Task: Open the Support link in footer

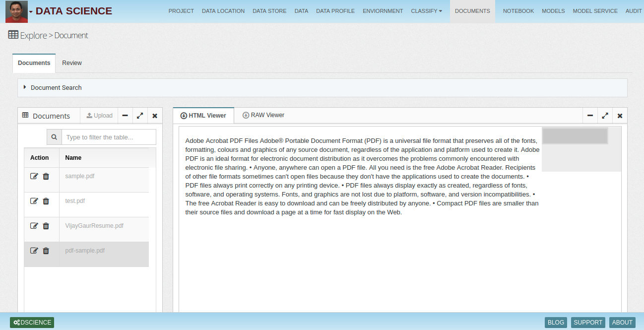Action: (x=588, y=323)
